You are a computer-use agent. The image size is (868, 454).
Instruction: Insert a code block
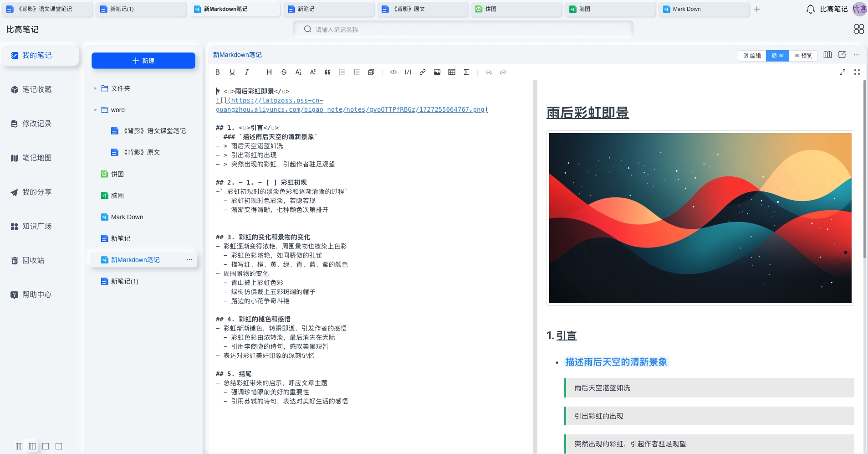point(393,72)
